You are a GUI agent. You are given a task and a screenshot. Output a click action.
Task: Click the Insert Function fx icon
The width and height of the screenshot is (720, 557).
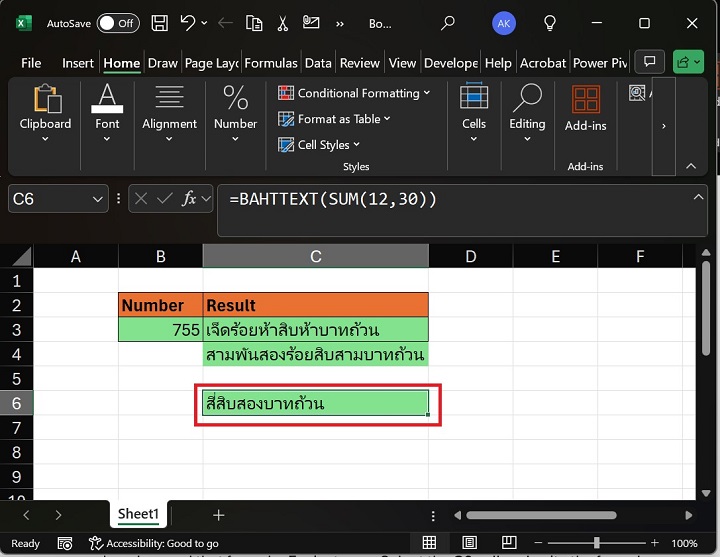click(188, 199)
